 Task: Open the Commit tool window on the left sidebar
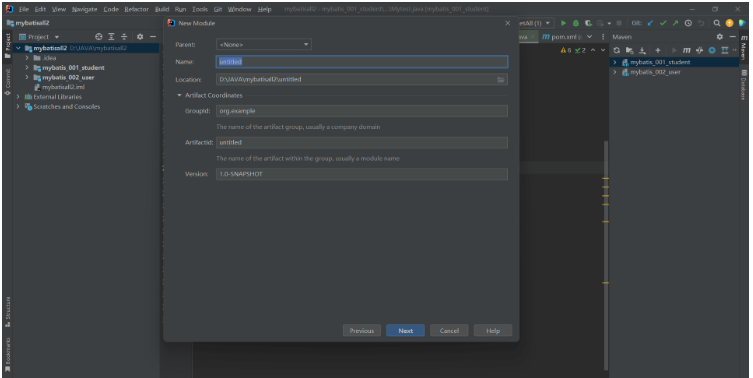tap(8, 82)
